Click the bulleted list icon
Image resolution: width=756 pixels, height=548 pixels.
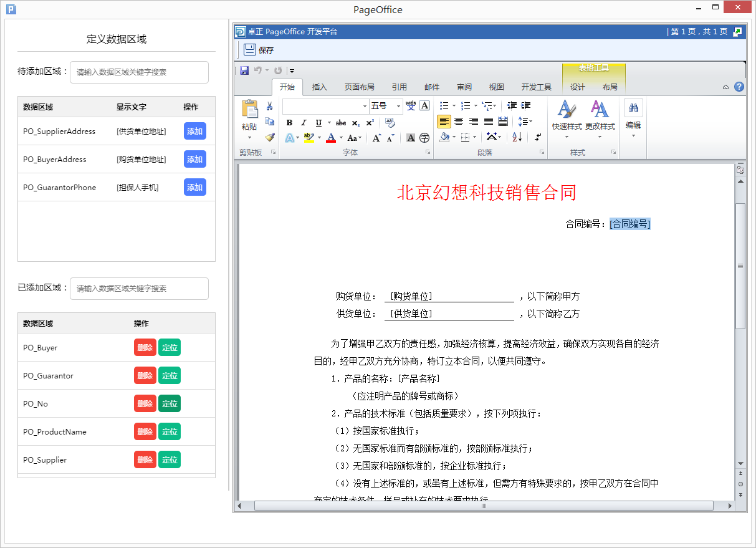[444, 106]
